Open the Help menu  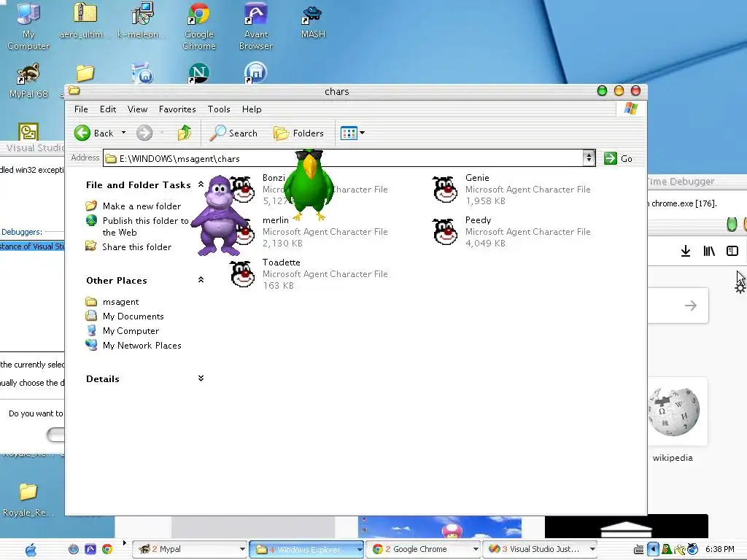252,109
